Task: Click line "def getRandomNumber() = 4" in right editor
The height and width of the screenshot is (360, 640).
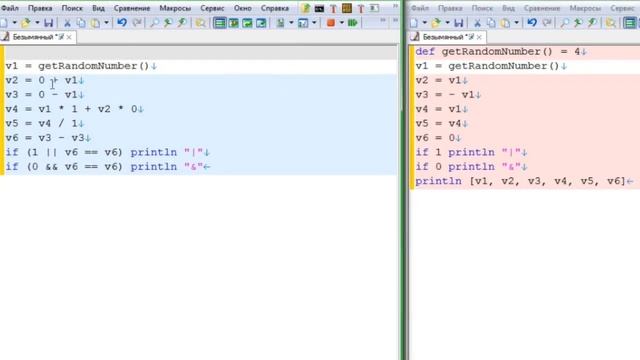Action: pyautogui.click(x=501, y=52)
